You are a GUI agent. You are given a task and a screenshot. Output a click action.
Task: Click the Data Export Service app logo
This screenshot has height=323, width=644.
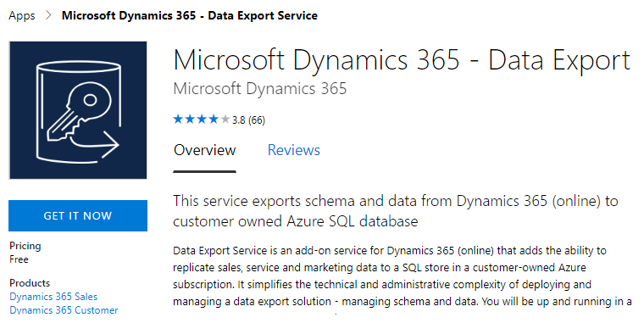[78, 110]
